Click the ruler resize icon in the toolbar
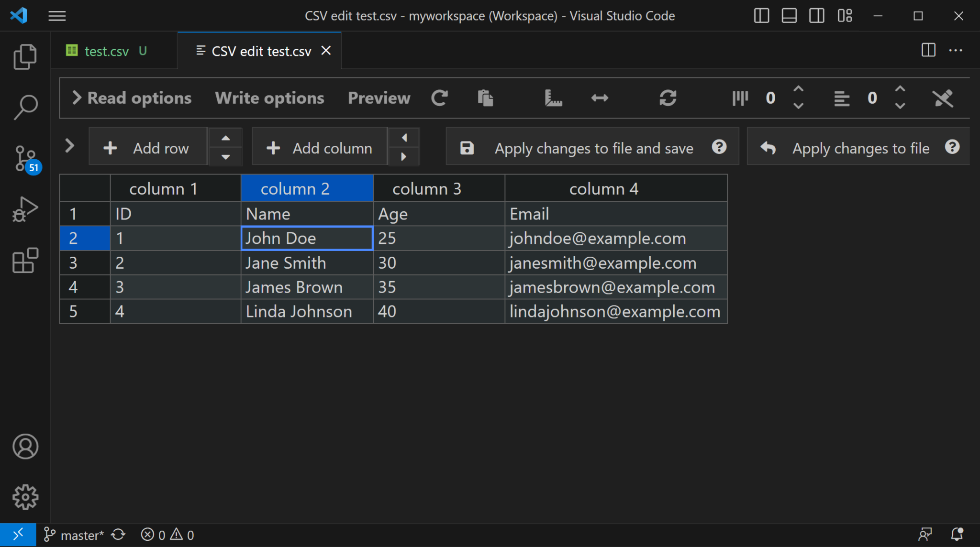Image resolution: width=980 pixels, height=547 pixels. pyautogui.click(x=553, y=98)
